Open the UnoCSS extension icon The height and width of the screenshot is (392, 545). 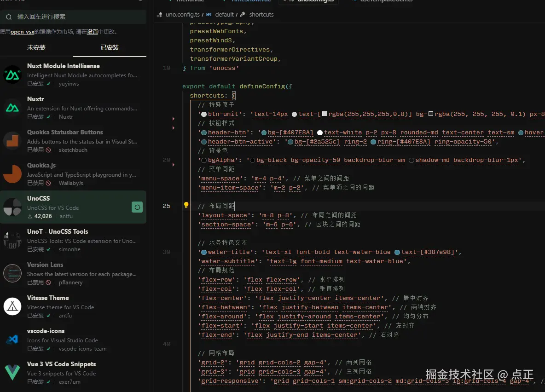coord(12,207)
